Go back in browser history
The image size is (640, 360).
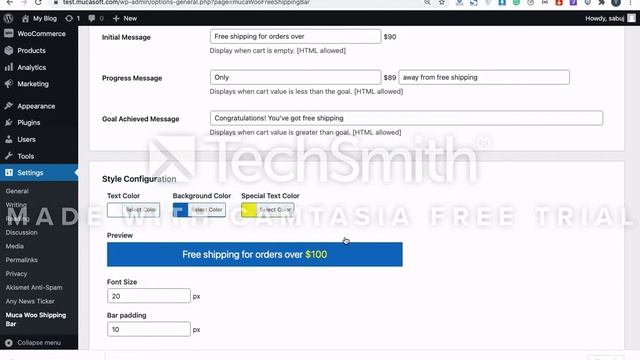(x=9, y=2)
